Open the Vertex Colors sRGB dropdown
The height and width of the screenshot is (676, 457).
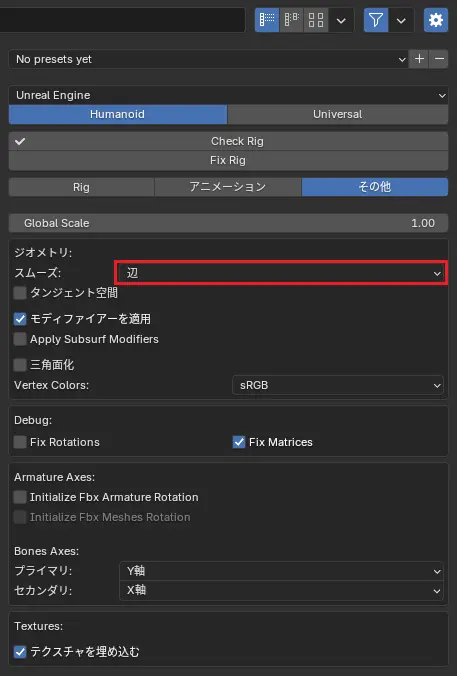tap(338, 385)
